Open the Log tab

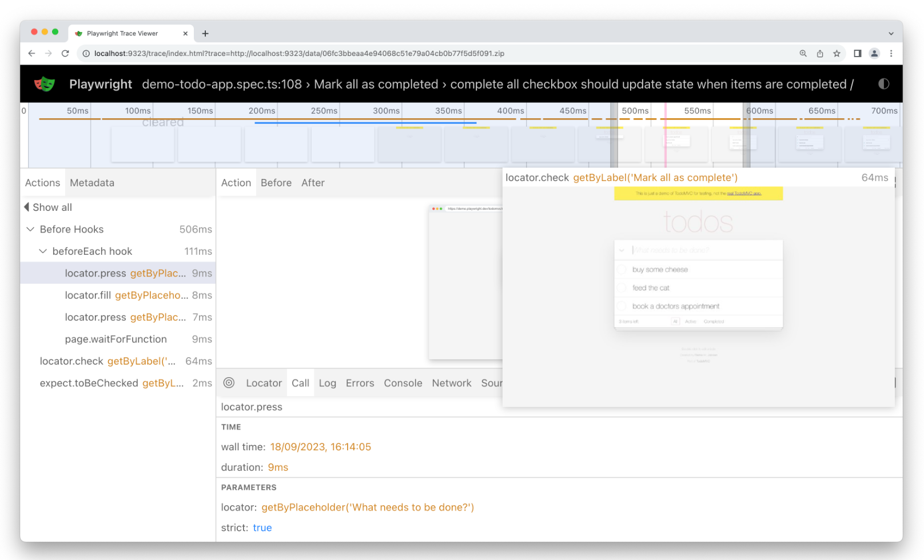(x=328, y=383)
